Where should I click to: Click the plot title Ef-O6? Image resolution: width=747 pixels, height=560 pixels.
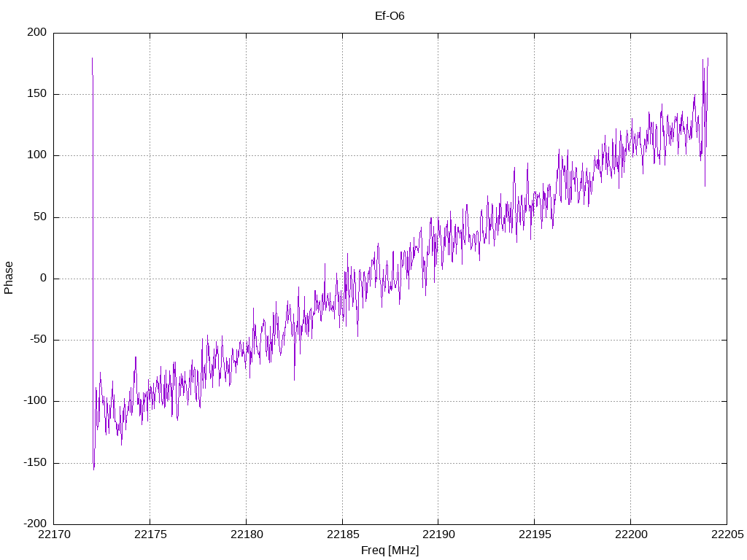click(x=390, y=16)
